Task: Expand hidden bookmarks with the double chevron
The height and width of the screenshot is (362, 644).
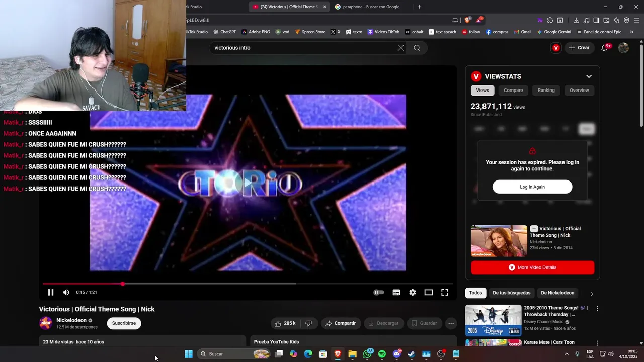Action: [632, 32]
